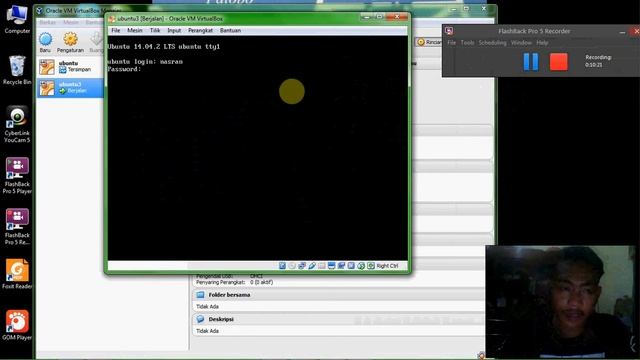The image size is (640, 360).
Task: Select the ubuntu Tersimpan VM in the list
Action: 70,67
